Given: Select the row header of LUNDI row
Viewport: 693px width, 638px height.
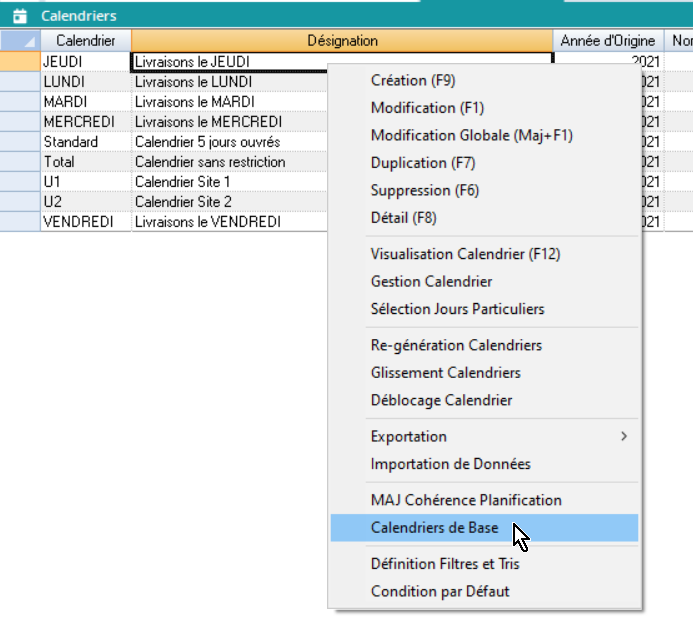Looking at the screenshot, I should coord(20,82).
